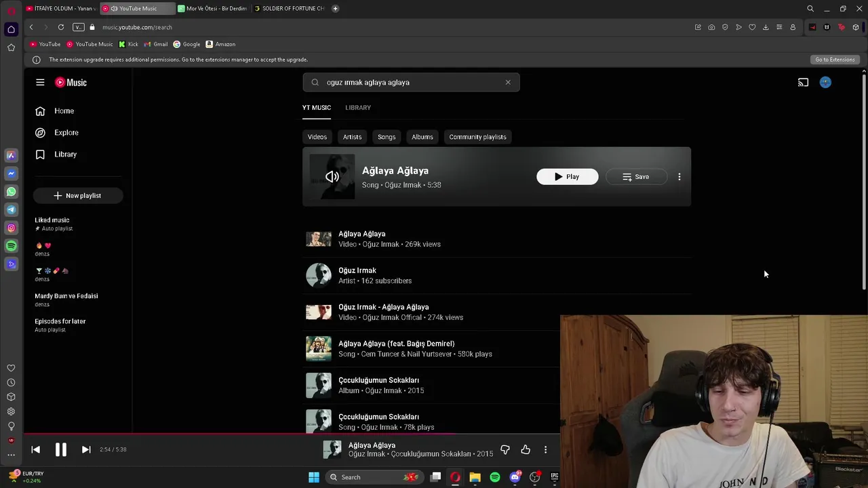Open Telegram in Opera sidebar

[x=11, y=209]
